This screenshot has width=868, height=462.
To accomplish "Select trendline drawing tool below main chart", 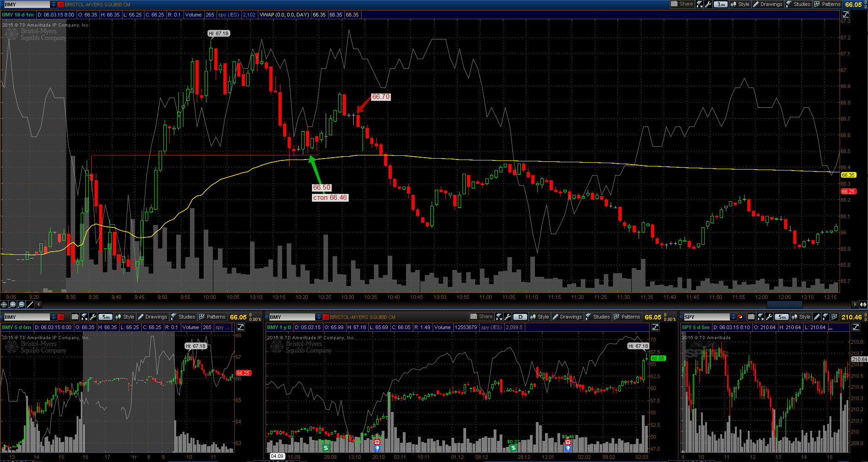I will click(30, 304).
